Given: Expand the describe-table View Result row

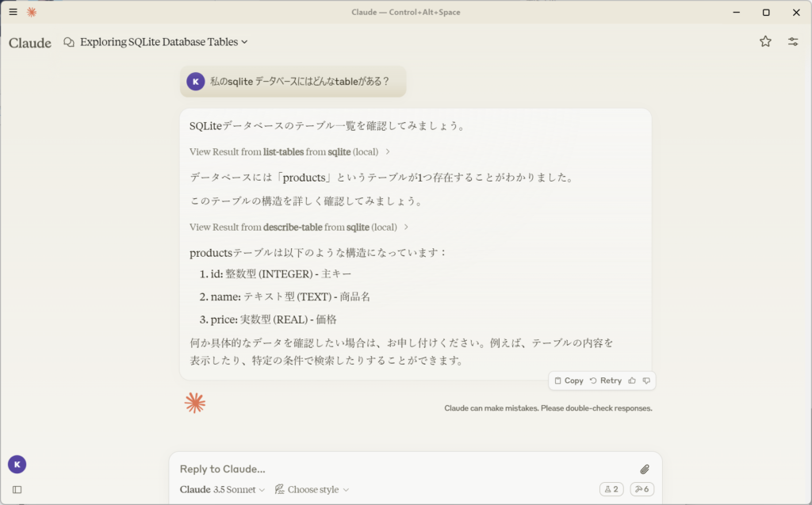Looking at the screenshot, I should (x=299, y=227).
